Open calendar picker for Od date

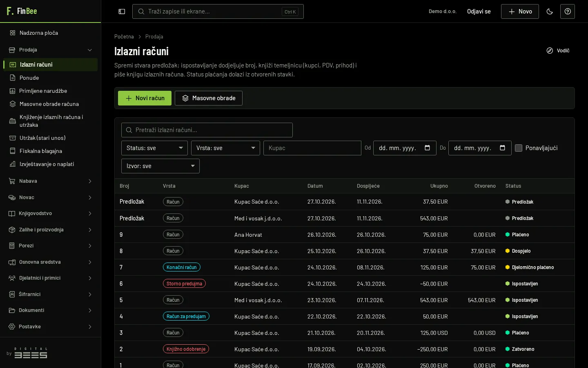[x=428, y=148]
